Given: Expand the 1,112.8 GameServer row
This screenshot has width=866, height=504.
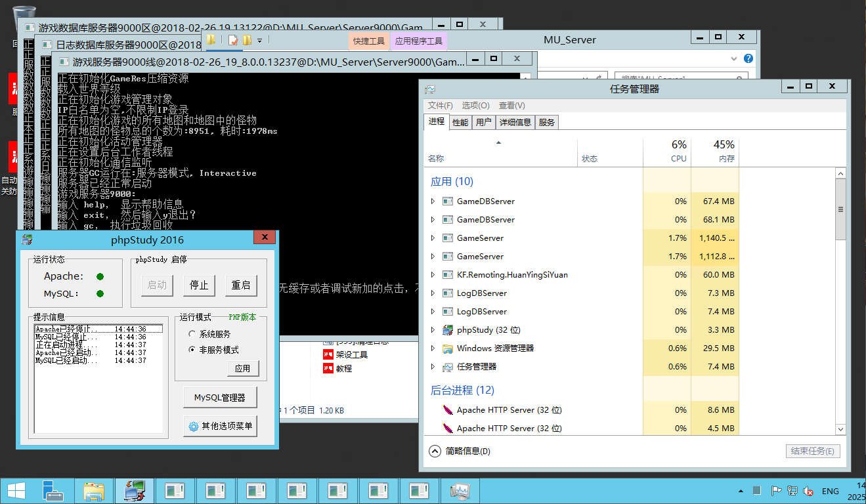Looking at the screenshot, I should [x=432, y=257].
